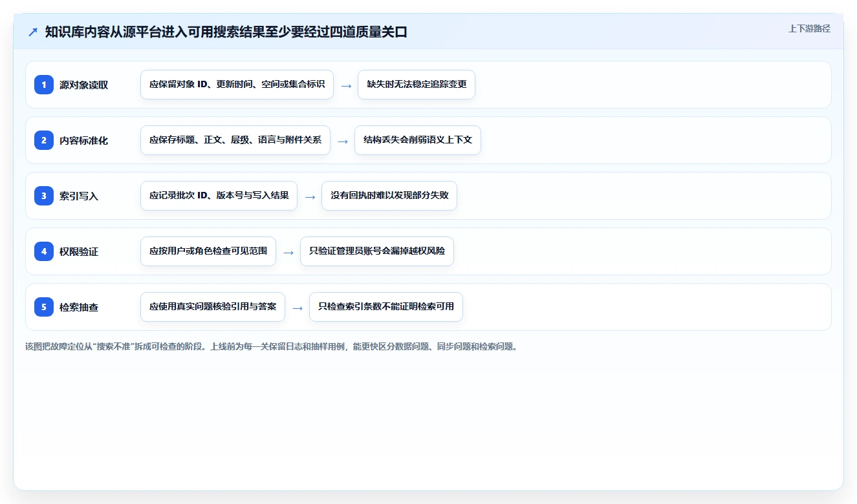
Task: Click the arrow in the 权限验证 row
Action: click(288, 252)
